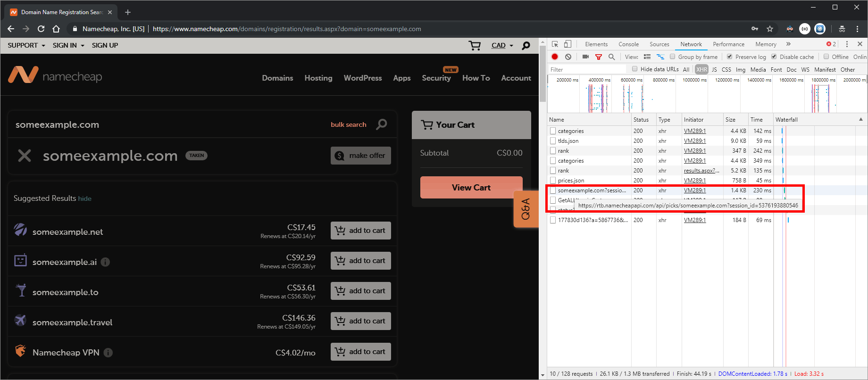The width and height of the screenshot is (868, 380).
Task: Open network search magnifier in DevTools
Action: click(611, 57)
